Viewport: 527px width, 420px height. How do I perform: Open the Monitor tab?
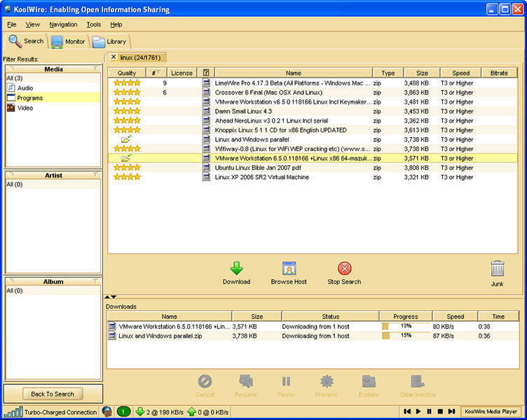point(68,41)
